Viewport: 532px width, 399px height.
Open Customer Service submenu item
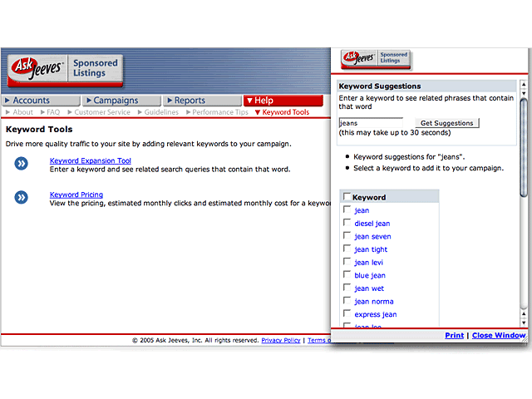[x=99, y=112]
